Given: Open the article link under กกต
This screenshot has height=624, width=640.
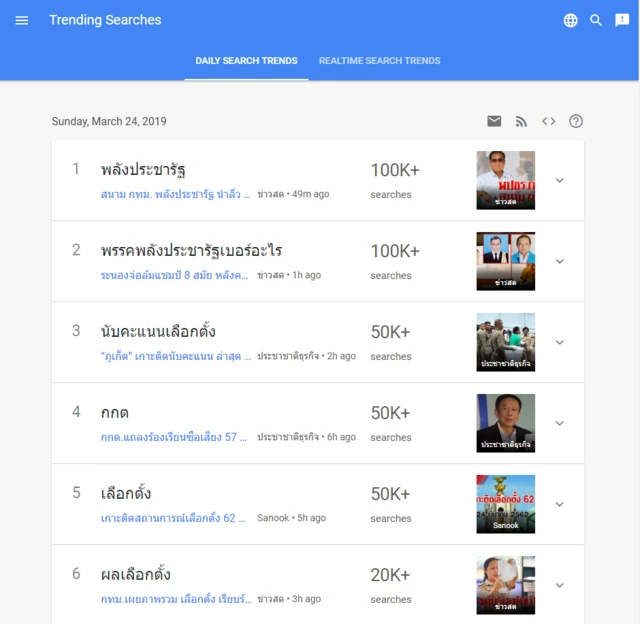Looking at the screenshot, I should coord(174,437).
